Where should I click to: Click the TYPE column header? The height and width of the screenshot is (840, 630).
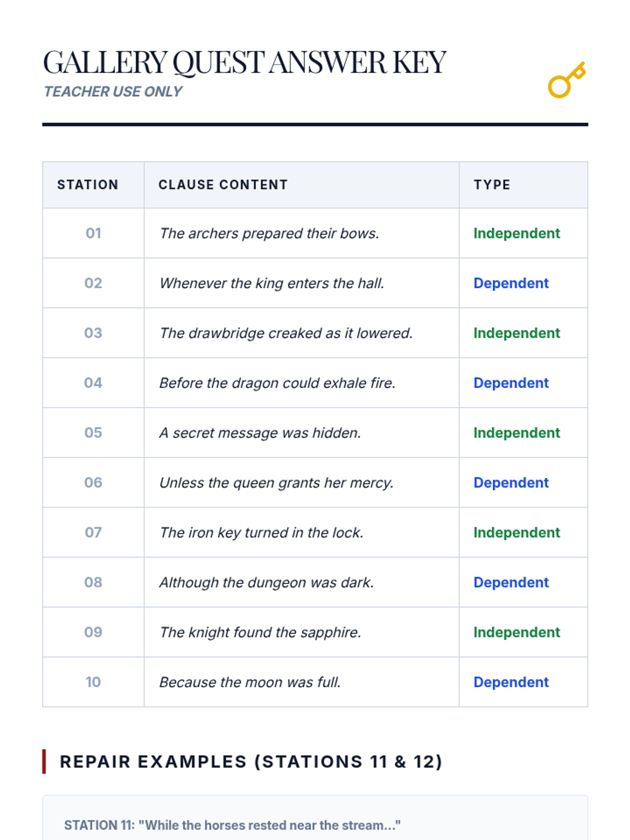click(492, 185)
